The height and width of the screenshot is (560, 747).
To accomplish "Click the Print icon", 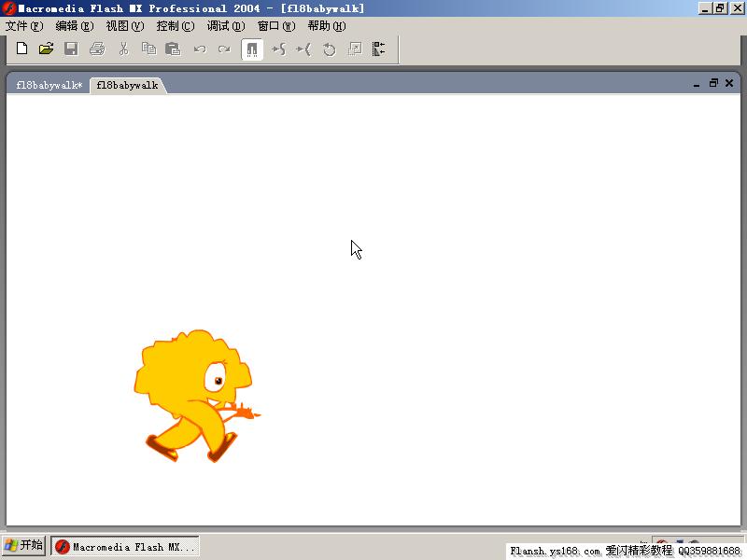I will 97,49.
